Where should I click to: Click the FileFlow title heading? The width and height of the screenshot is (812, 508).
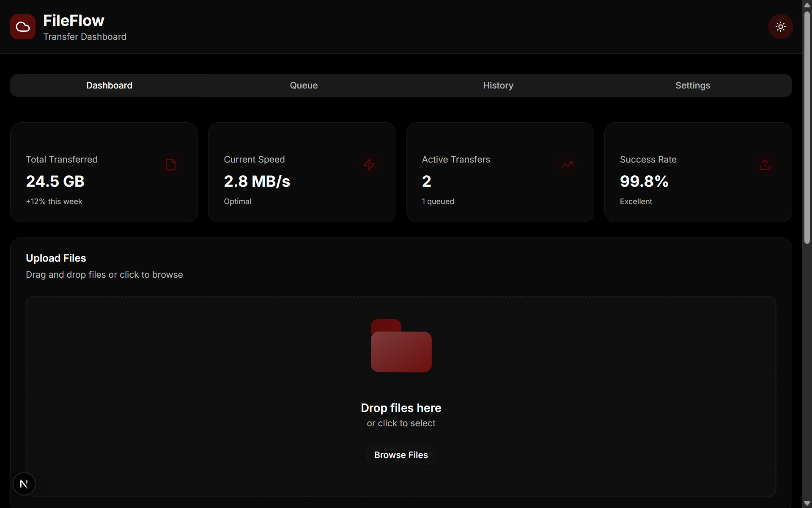coord(74,20)
